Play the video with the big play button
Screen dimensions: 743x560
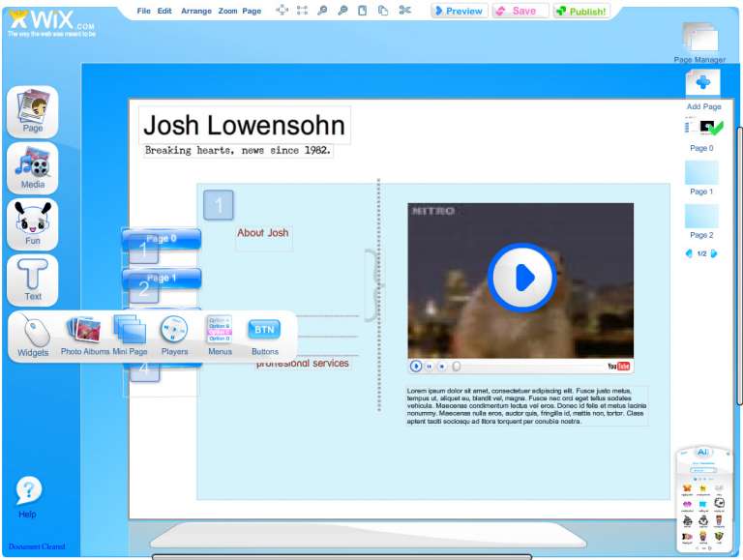click(x=521, y=278)
